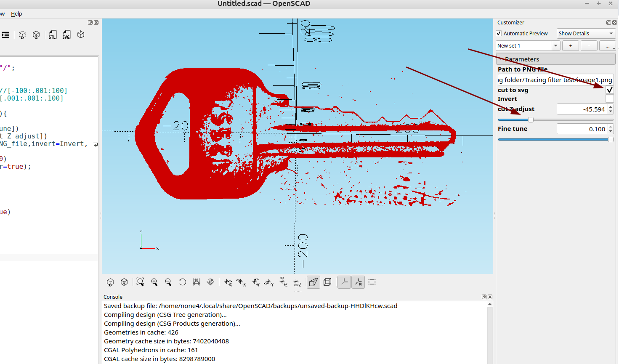Image resolution: width=619 pixels, height=364 pixels.
Task: Remove the parameter set with minus button
Action: pos(589,45)
